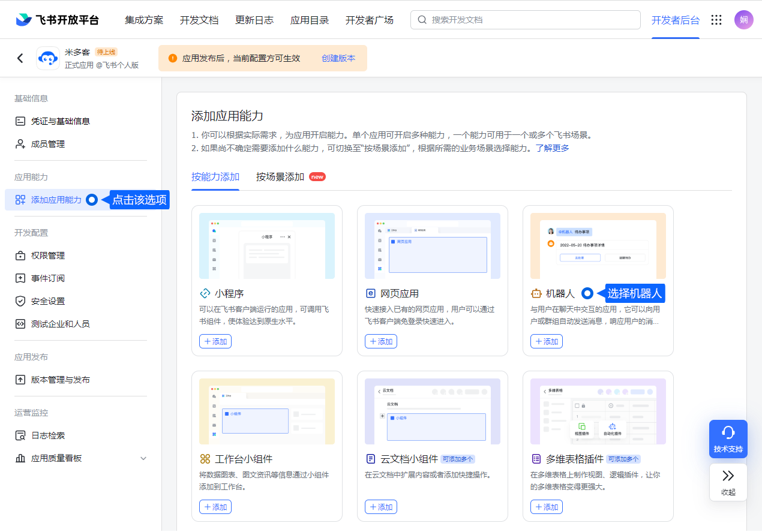Collapse the floating panel with 收起
The width and height of the screenshot is (762, 532).
click(728, 482)
